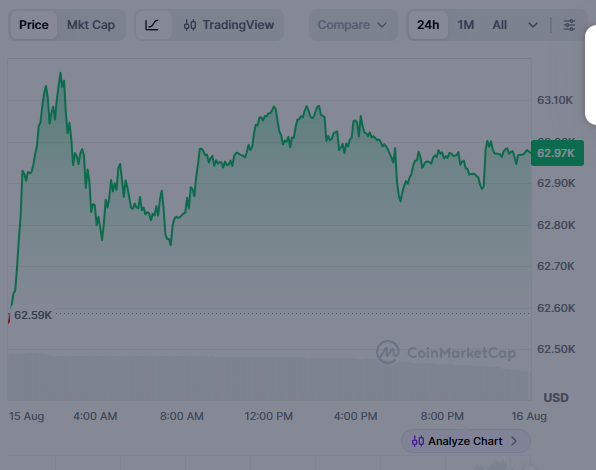Select the 24h time range
Image resolution: width=596 pixels, height=470 pixels.
(x=428, y=25)
